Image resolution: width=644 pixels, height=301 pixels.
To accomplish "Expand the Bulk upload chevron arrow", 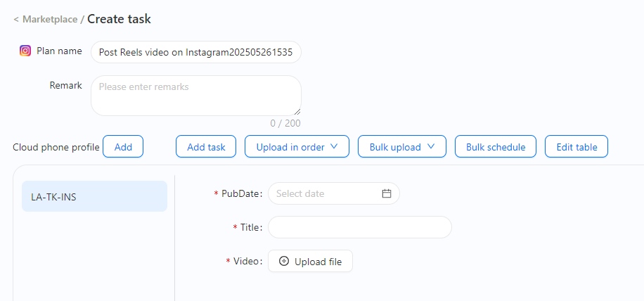I will pos(431,146).
